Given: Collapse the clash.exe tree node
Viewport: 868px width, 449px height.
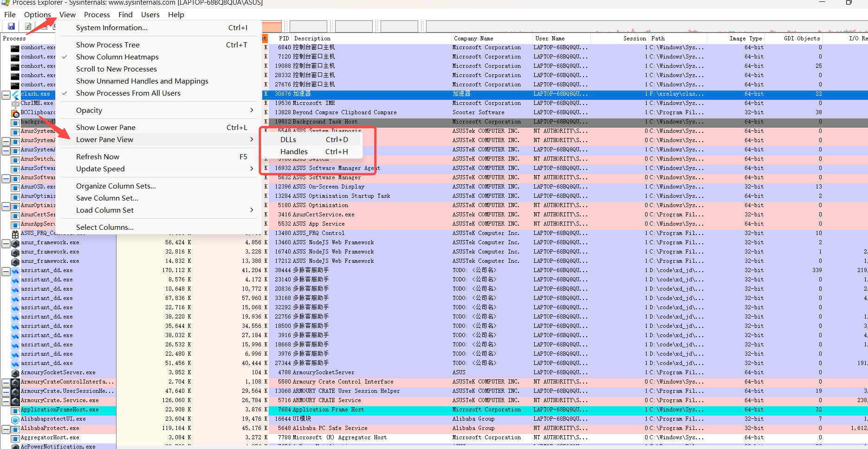Looking at the screenshot, I should point(6,95).
